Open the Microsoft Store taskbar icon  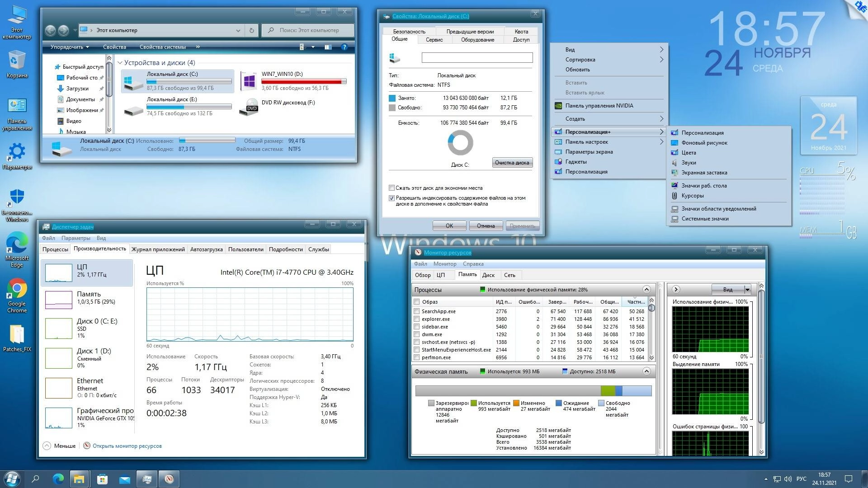click(102, 479)
